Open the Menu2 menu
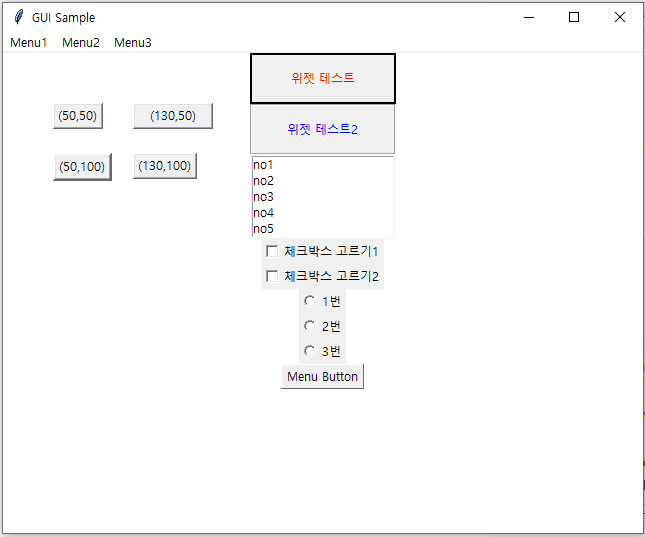The height and width of the screenshot is (537, 645). pos(81,42)
